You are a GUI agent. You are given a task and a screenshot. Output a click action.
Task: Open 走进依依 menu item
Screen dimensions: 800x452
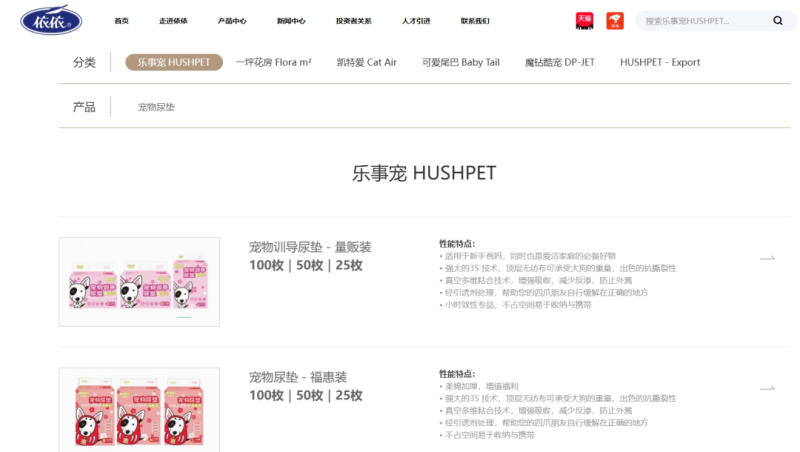click(173, 21)
